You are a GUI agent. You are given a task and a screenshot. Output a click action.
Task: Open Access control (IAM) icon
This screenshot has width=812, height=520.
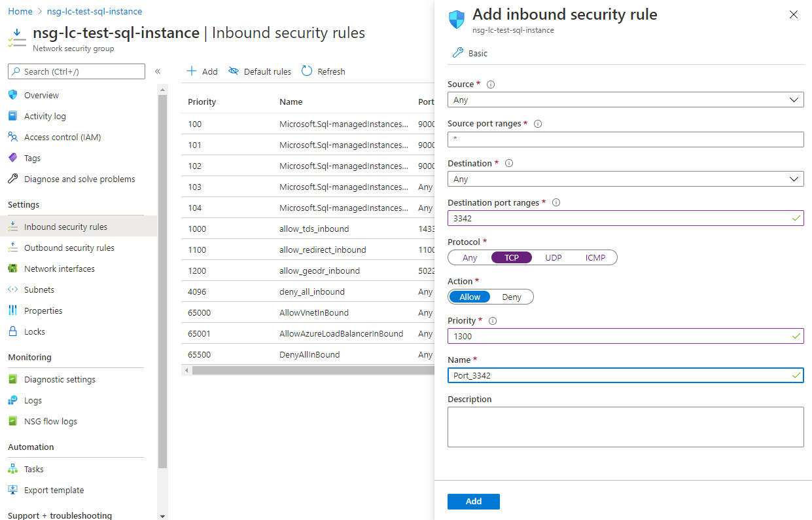(x=12, y=137)
